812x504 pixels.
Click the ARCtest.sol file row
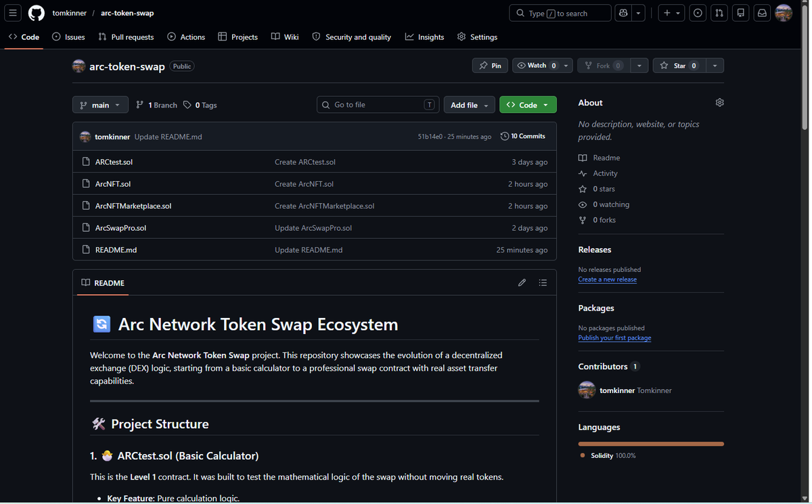[x=315, y=162]
